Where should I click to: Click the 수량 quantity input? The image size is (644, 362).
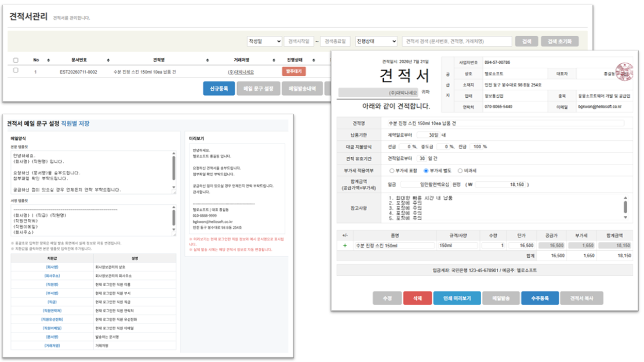tap(493, 246)
